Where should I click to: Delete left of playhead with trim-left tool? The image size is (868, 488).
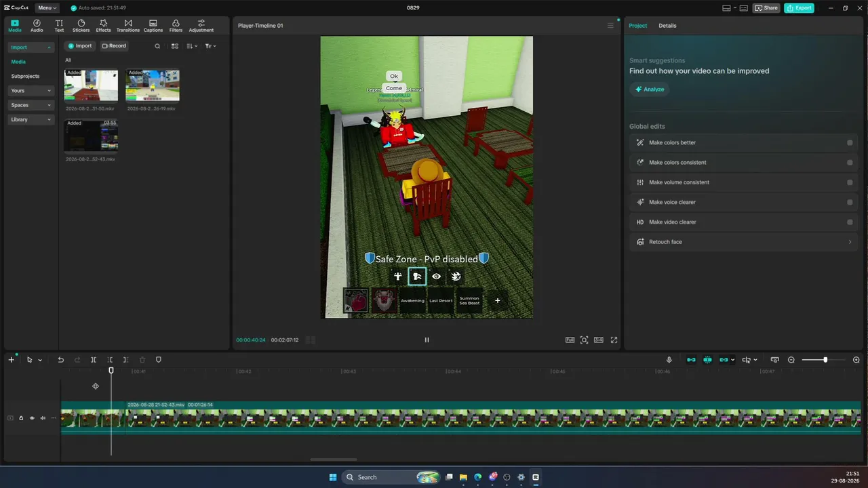(110, 360)
